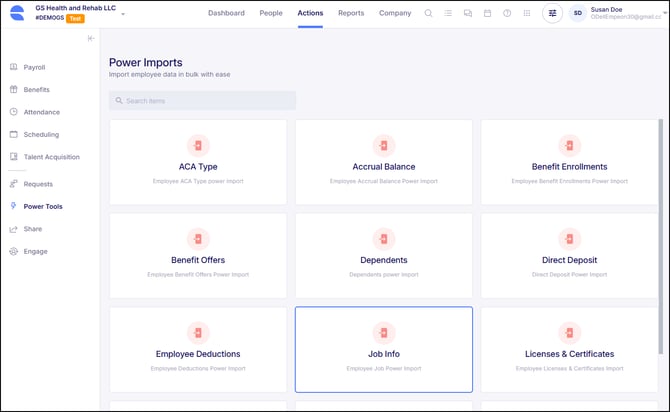670x412 pixels.
Task: Click the help question mark icon
Action: pyautogui.click(x=507, y=13)
